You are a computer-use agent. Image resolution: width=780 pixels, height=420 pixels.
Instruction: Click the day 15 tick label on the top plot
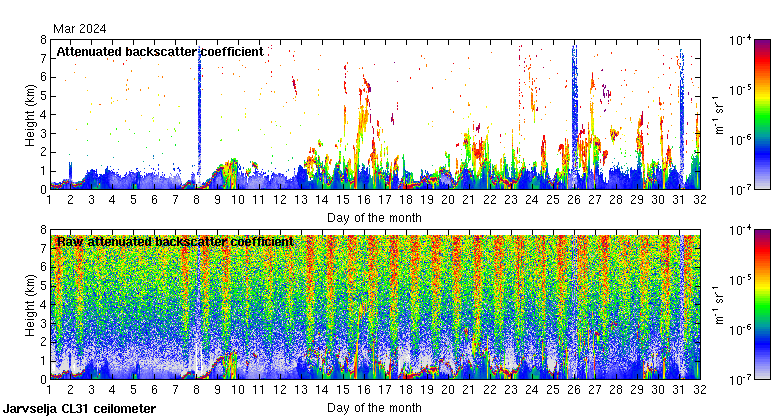(343, 200)
